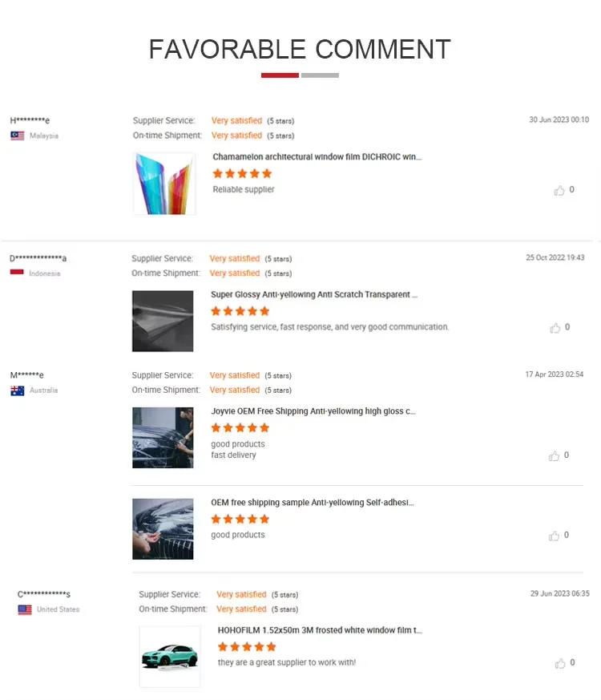
Task: Click the dichroic window film thumbnail
Action: tap(164, 184)
